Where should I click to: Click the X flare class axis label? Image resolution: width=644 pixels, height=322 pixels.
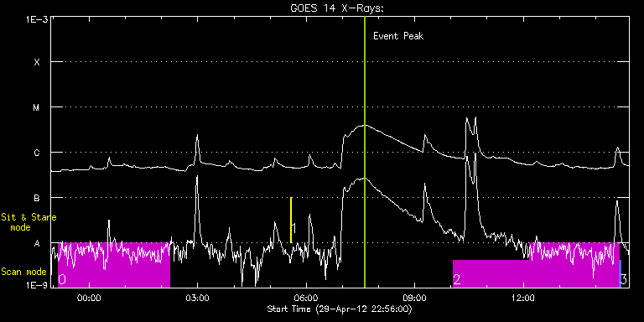tap(37, 62)
